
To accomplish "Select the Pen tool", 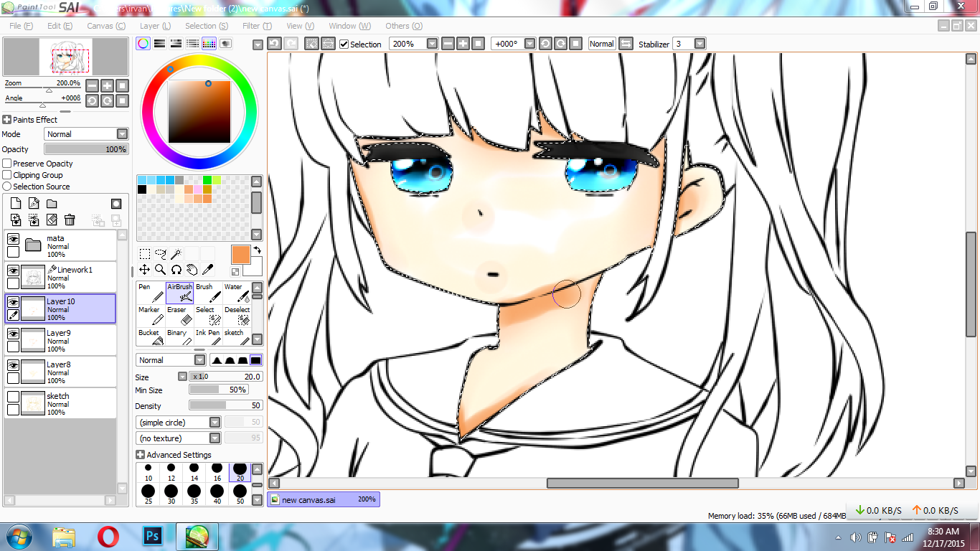I will [150, 293].
